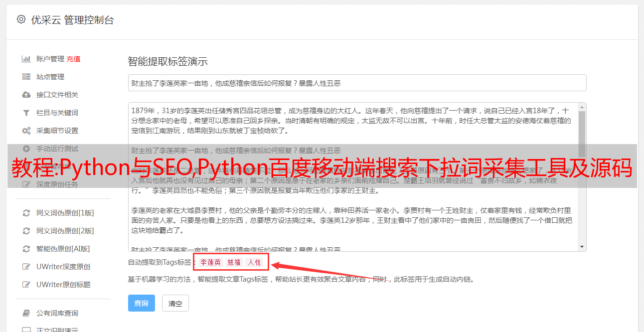Open 接口文件相关 menu item

coord(57,95)
